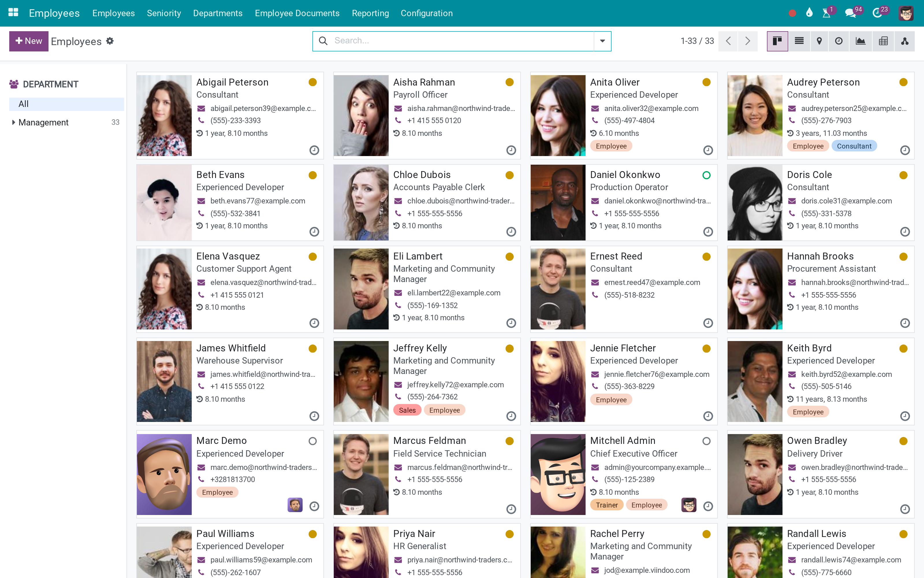This screenshot has width=924, height=578.
Task: Open the user avatar menu in navbar
Action: tap(906, 13)
